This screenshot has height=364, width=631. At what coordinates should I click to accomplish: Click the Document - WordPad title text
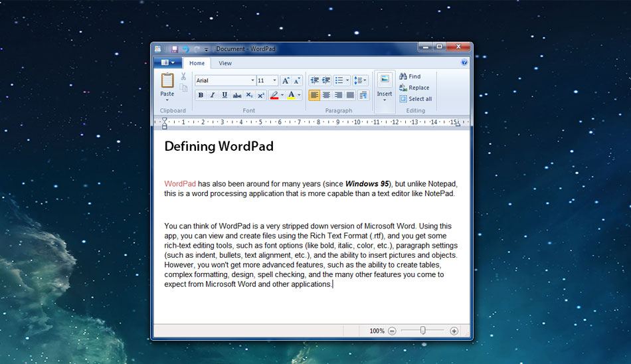[x=246, y=48]
